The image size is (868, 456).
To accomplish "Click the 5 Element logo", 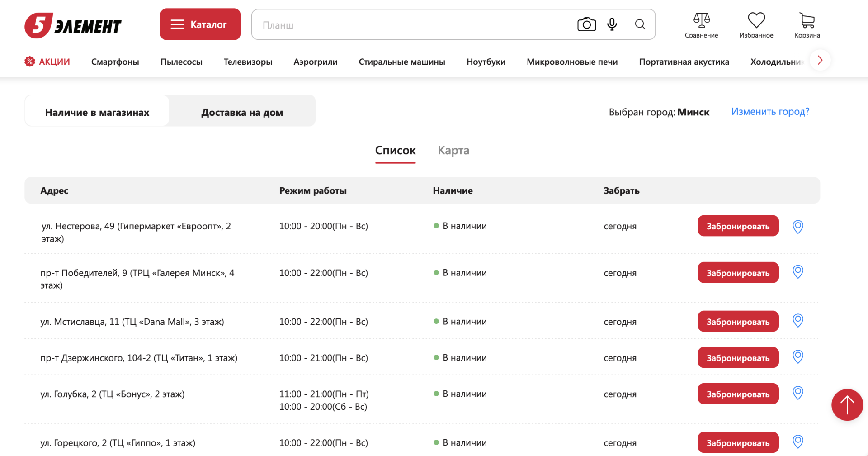I will 73,25.
